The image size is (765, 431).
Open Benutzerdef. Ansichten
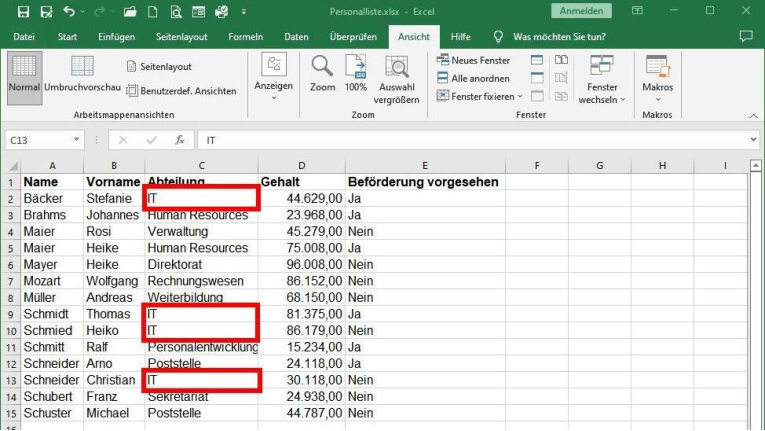[x=181, y=91]
